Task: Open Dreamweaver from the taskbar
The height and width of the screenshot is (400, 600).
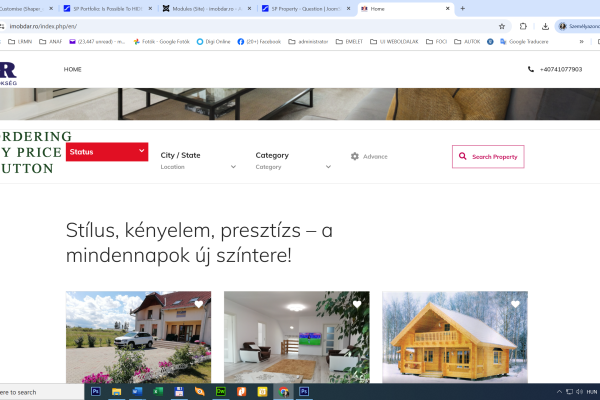Action: coord(221,392)
